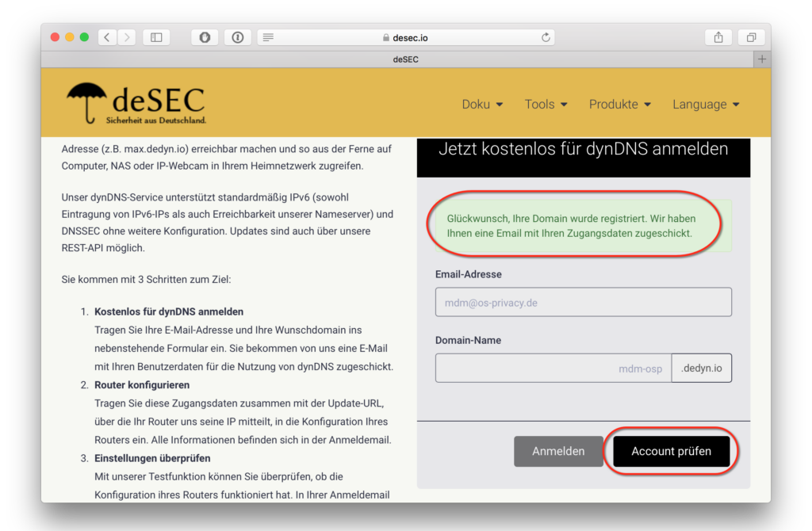The image size is (812, 531).
Task: Open the Safari share menu
Action: click(718, 37)
